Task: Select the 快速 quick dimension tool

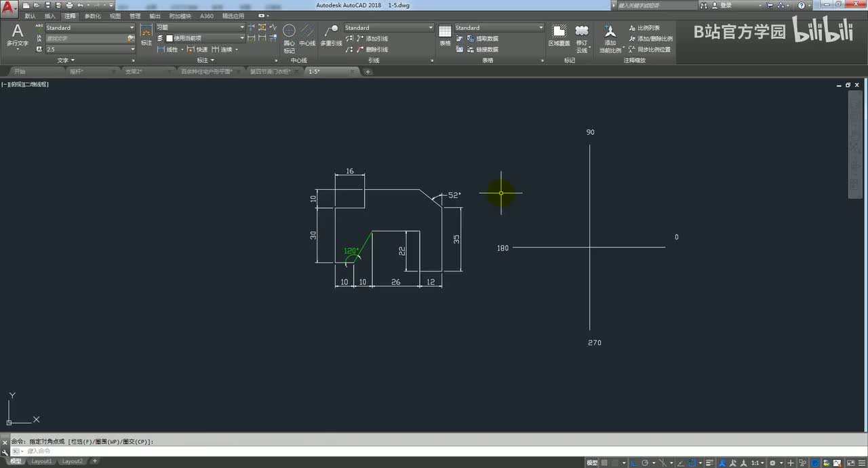Action: click(197, 50)
